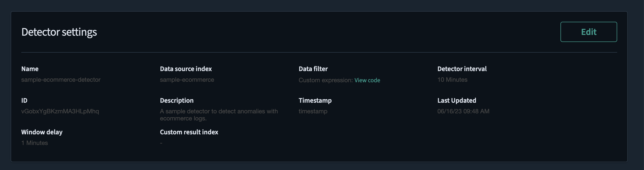Click the detector ID value vGobxYgBKzmMA3HLpMhq
Viewport: 644px width, 170px height.
(60, 111)
